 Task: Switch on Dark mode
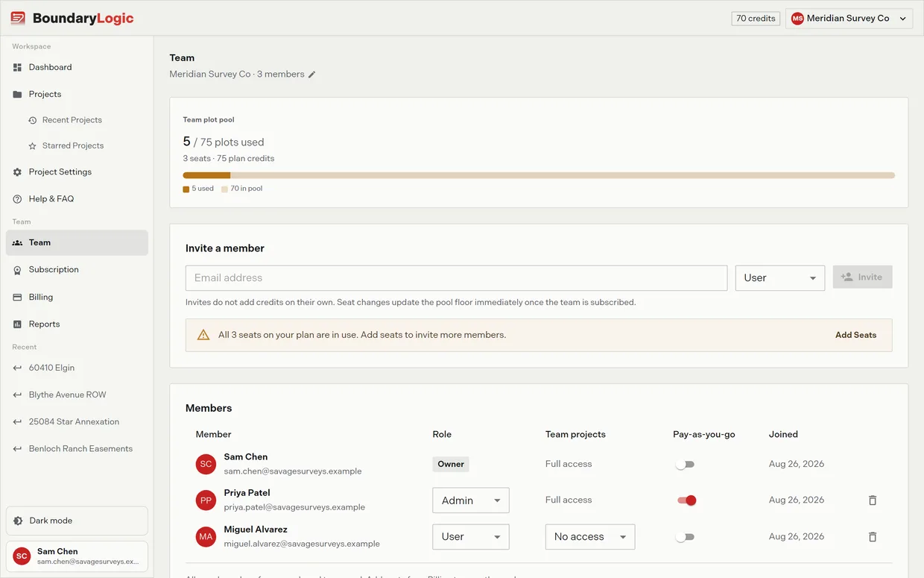coord(77,521)
